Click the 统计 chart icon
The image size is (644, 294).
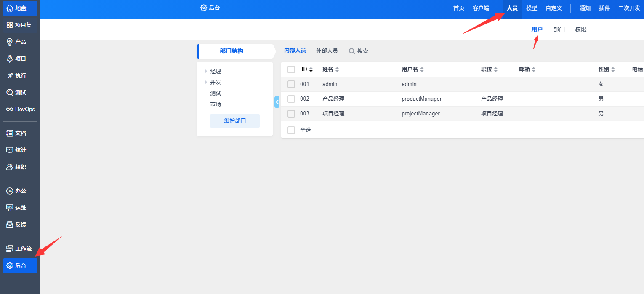click(x=10, y=150)
